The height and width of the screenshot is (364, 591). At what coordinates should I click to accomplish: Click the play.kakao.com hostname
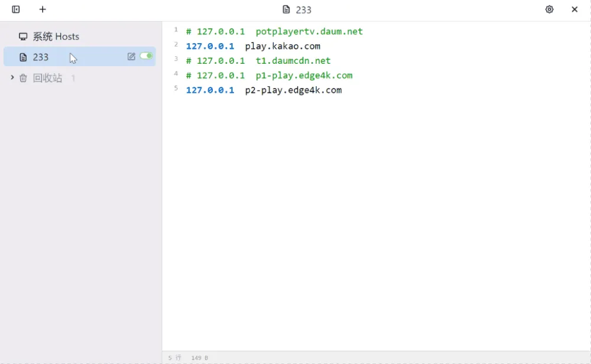(x=282, y=46)
